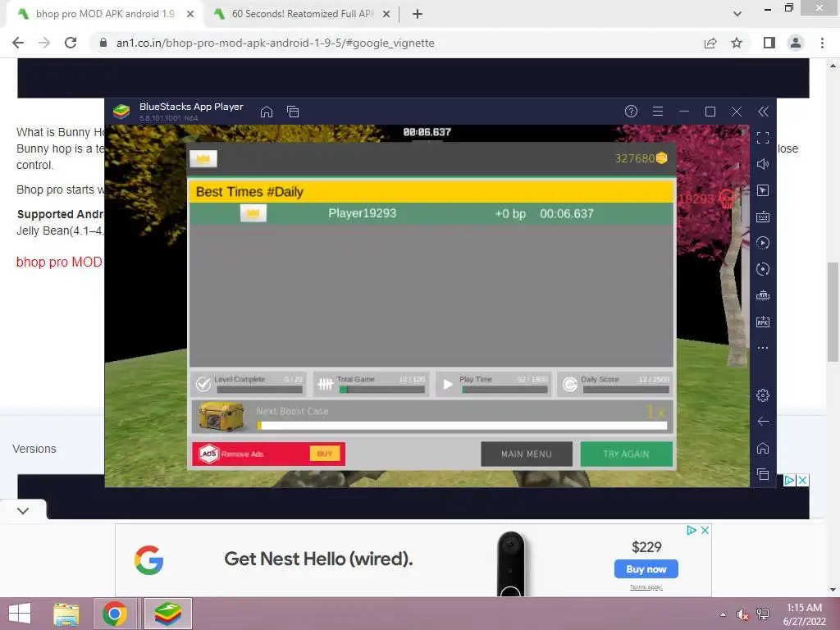
Task: Click the crown icon in game header
Action: point(203,158)
